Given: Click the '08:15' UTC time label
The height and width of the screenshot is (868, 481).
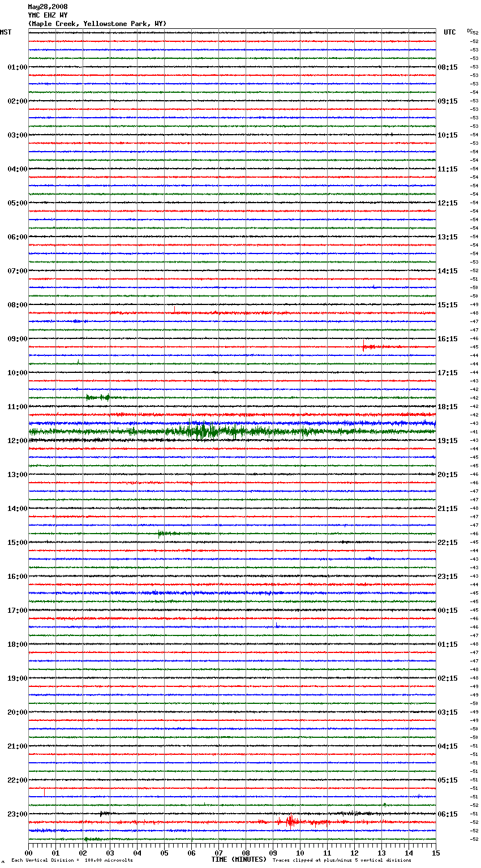Looking at the screenshot, I should pos(448,67).
